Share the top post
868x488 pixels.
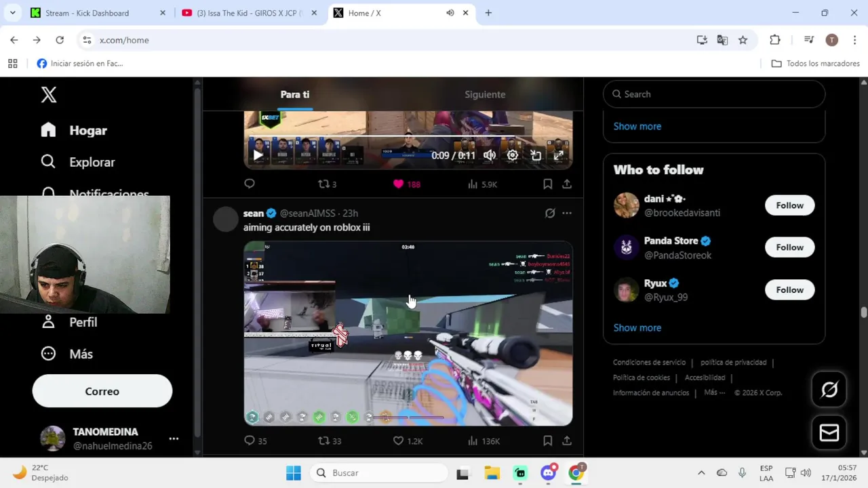[x=567, y=184]
